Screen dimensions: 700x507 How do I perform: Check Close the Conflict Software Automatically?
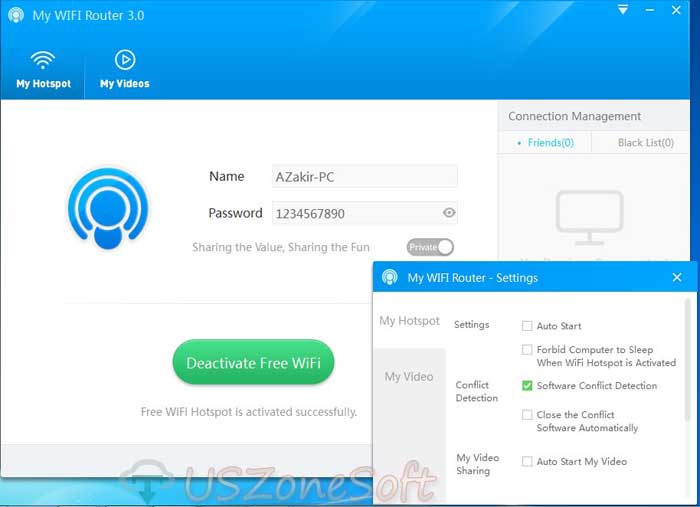pos(527,415)
